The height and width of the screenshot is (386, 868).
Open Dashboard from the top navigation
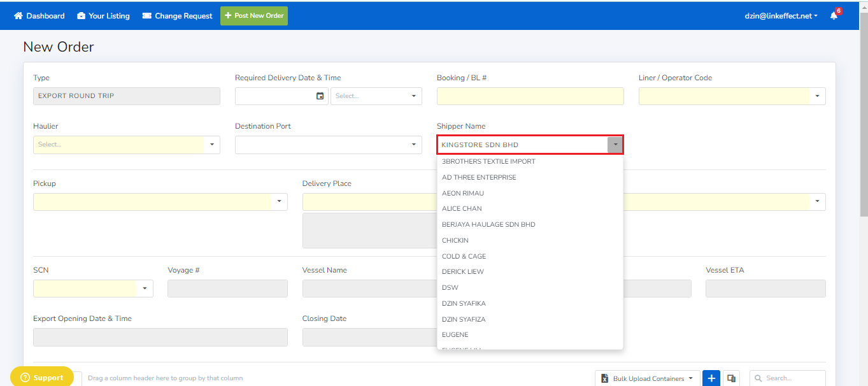coord(39,16)
